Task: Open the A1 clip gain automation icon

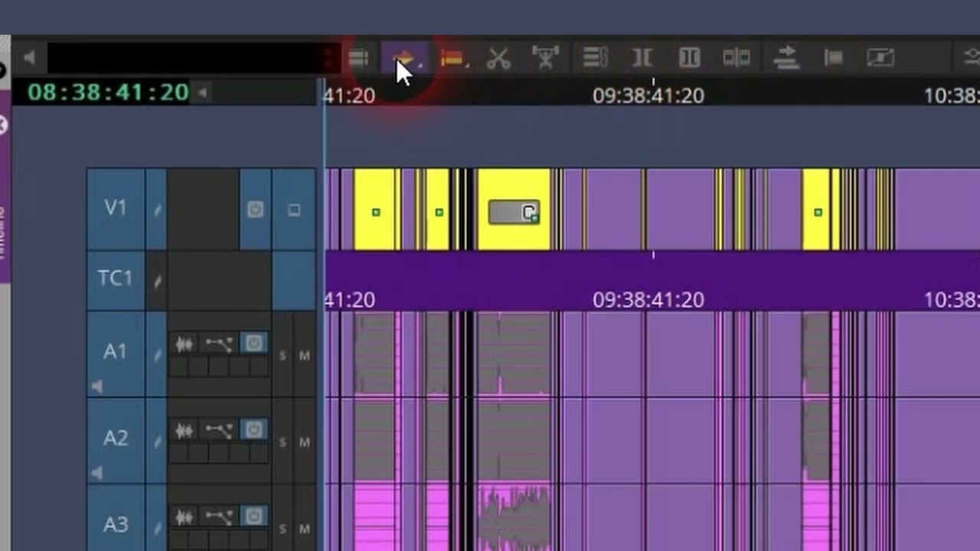Action: (x=219, y=344)
